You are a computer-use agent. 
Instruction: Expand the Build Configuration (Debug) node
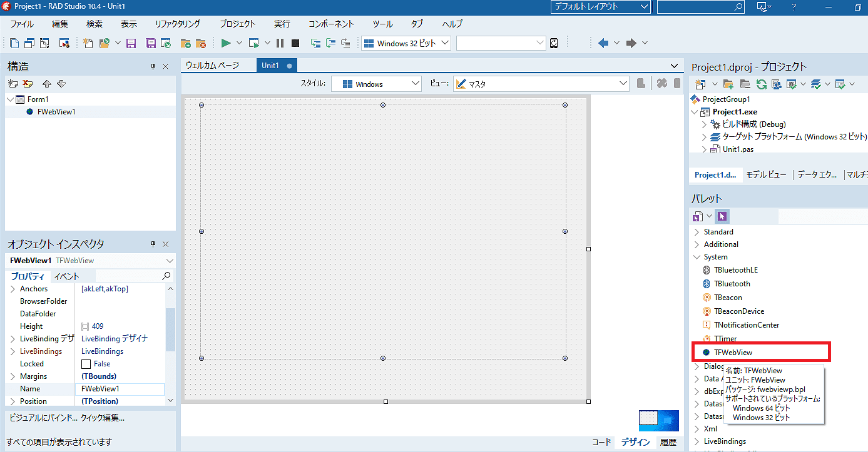coord(705,124)
